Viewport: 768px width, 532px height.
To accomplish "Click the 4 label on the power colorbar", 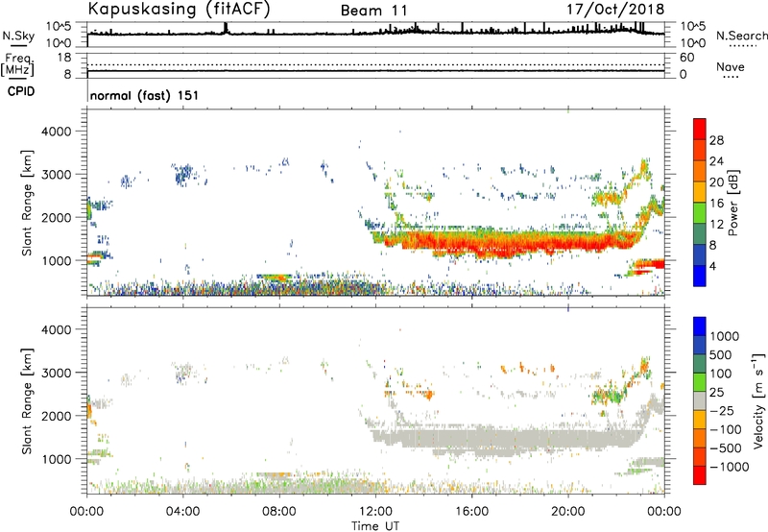I will point(712,267).
